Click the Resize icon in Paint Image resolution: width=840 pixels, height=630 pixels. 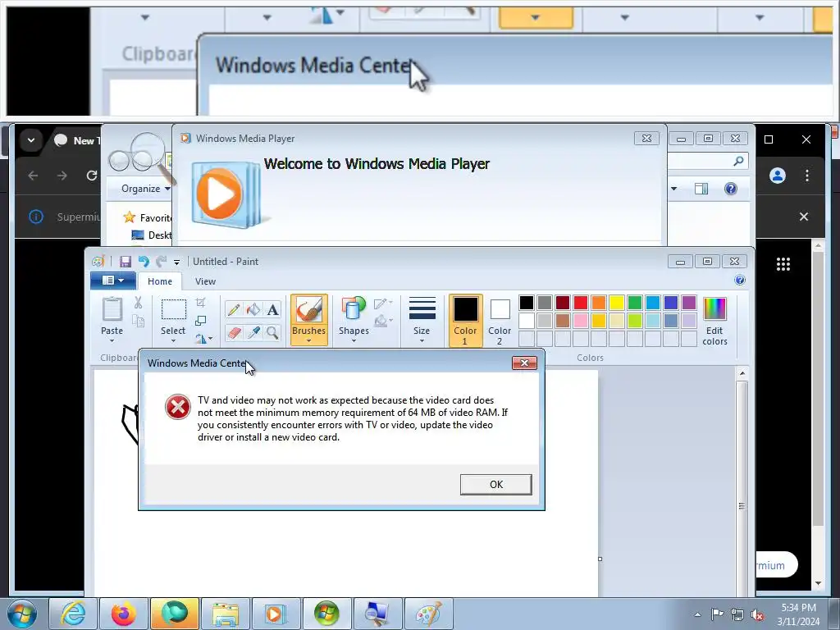pos(200,321)
